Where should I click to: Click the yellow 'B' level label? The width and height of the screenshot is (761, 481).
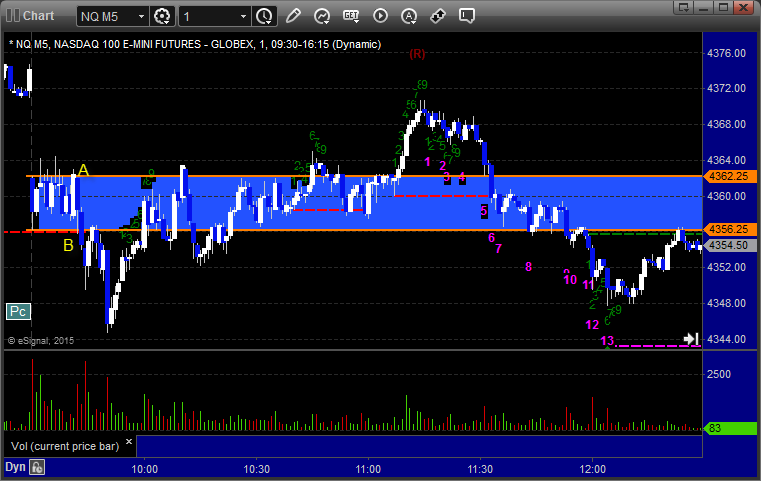pos(68,246)
